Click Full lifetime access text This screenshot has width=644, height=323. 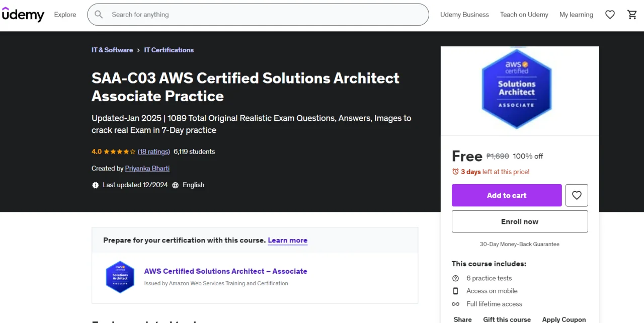click(x=494, y=304)
